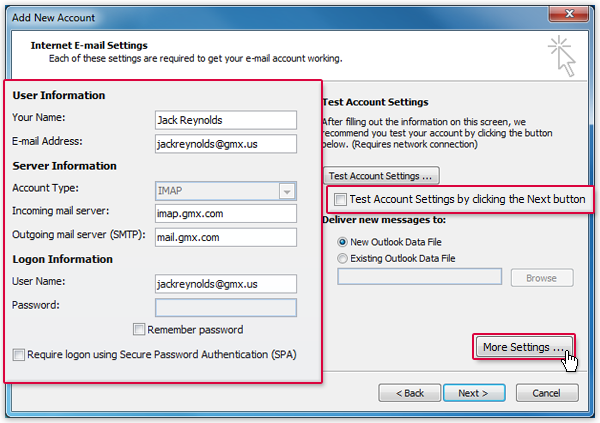Choose Existing Outlook Data File option

(x=344, y=258)
